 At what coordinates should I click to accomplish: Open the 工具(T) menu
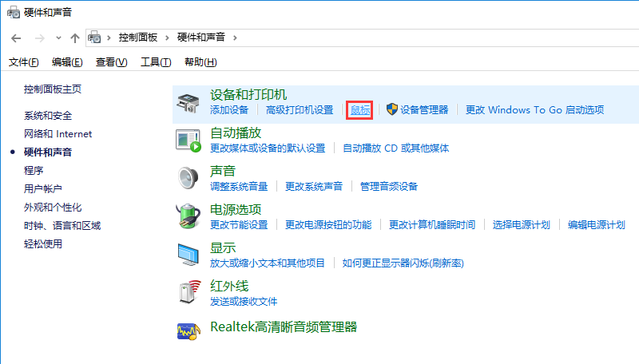pos(156,62)
